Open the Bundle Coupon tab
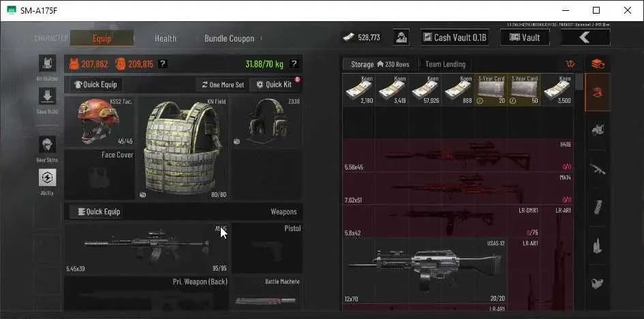644x319 pixels. click(x=229, y=38)
